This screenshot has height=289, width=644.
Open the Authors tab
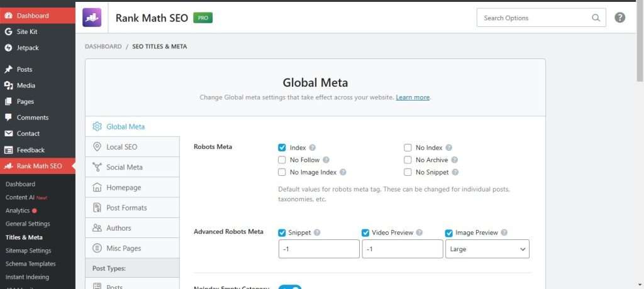[x=132, y=228]
